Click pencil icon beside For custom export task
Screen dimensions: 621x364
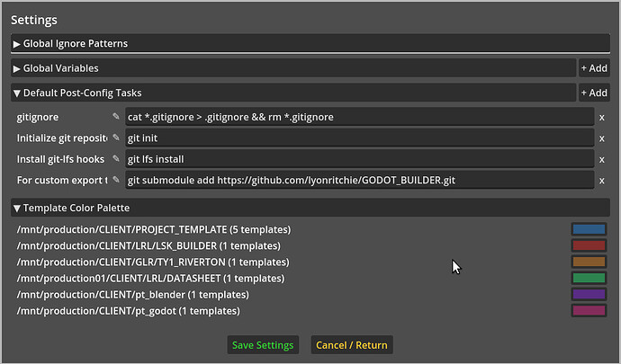coord(115,180)
